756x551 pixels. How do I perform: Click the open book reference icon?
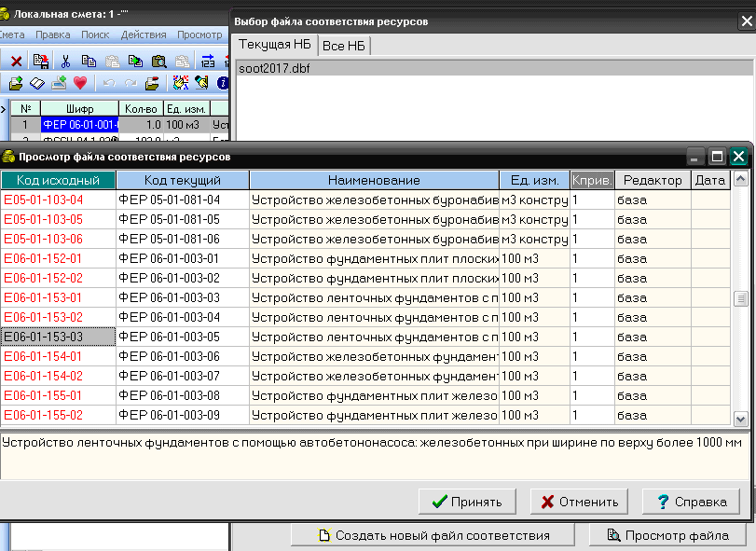coord(37,83)
